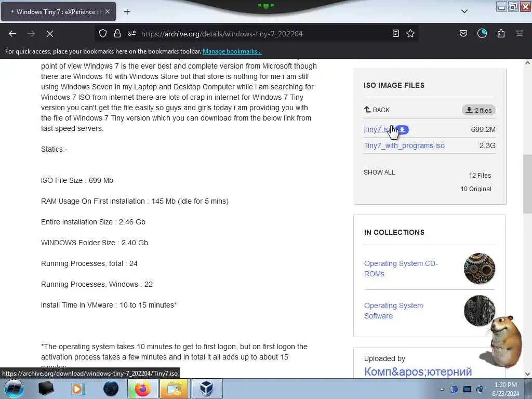Open the Save to Pocket button

point(463,33)
